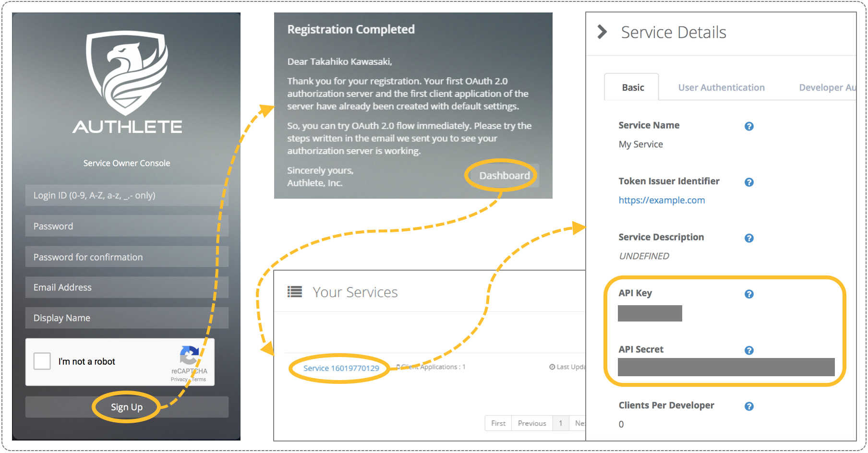Click the Sign Up button
The image size is (868, 453).
pos(127,407)
